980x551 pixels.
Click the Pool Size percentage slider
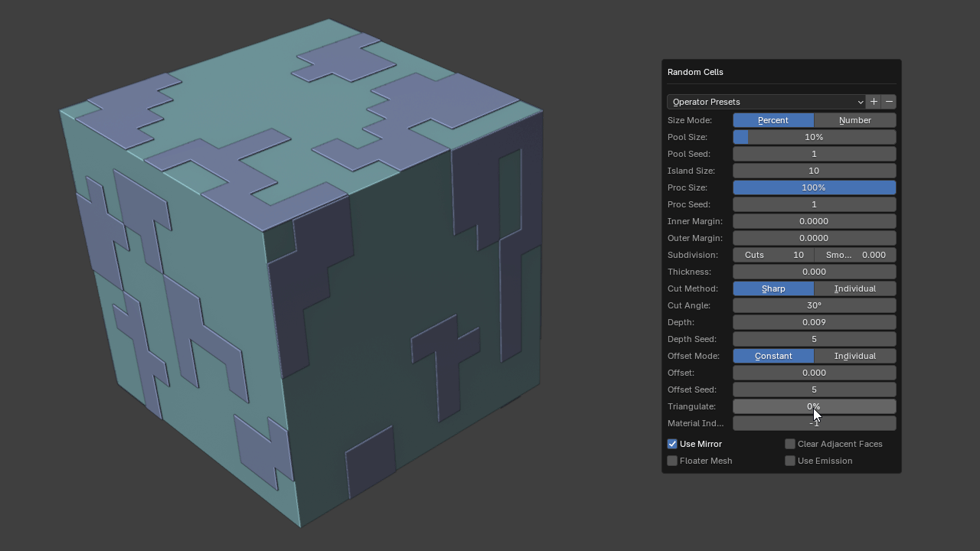pyautogui.click(x=814, y=137)
